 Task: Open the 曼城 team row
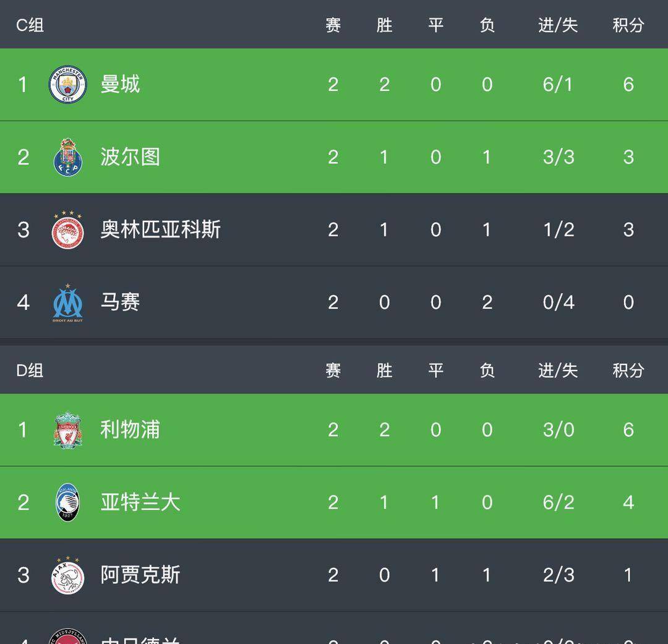(x=334, y=84)
